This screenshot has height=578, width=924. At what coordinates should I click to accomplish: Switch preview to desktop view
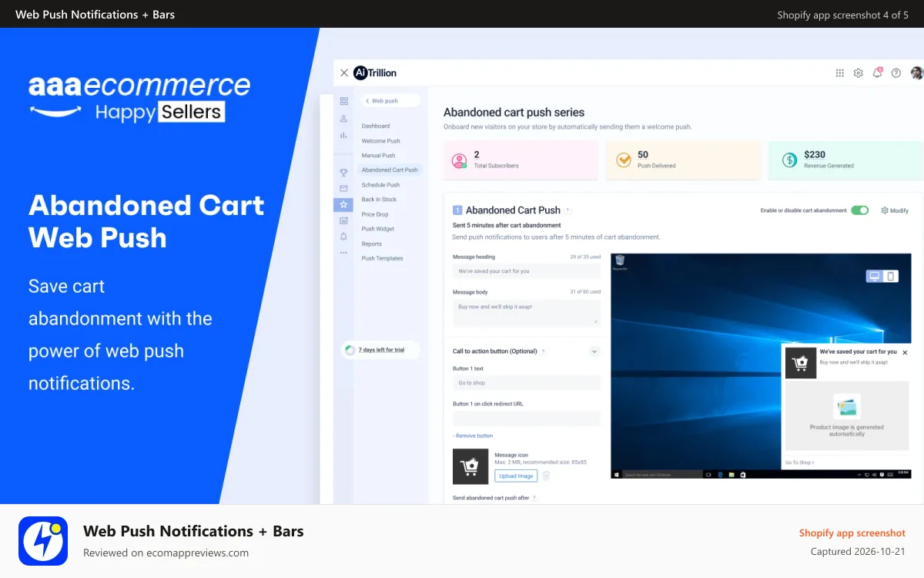tap(874, 276)
